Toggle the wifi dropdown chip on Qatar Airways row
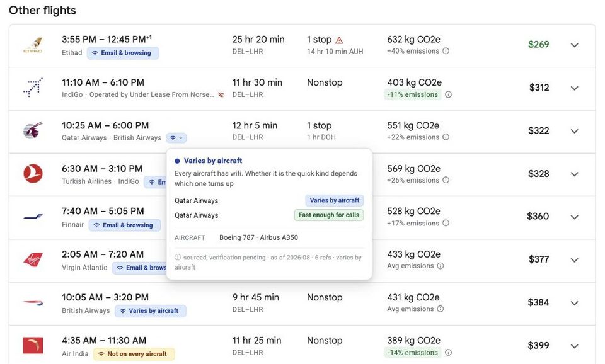 pos(176,138)
